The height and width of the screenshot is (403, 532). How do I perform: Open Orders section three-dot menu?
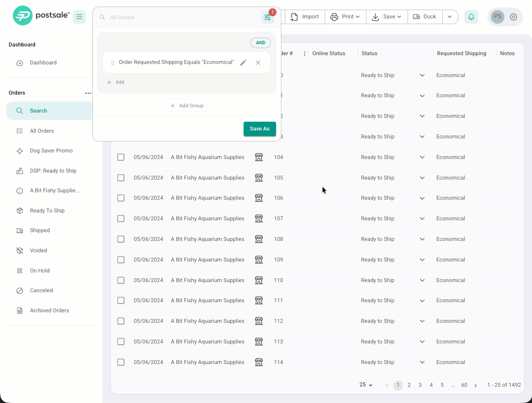pos(89,93)
